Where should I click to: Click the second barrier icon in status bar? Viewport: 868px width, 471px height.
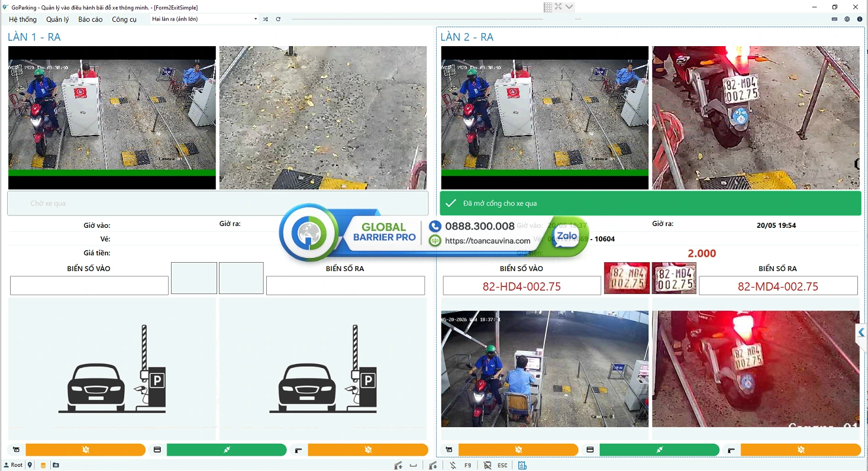(433, 466)
